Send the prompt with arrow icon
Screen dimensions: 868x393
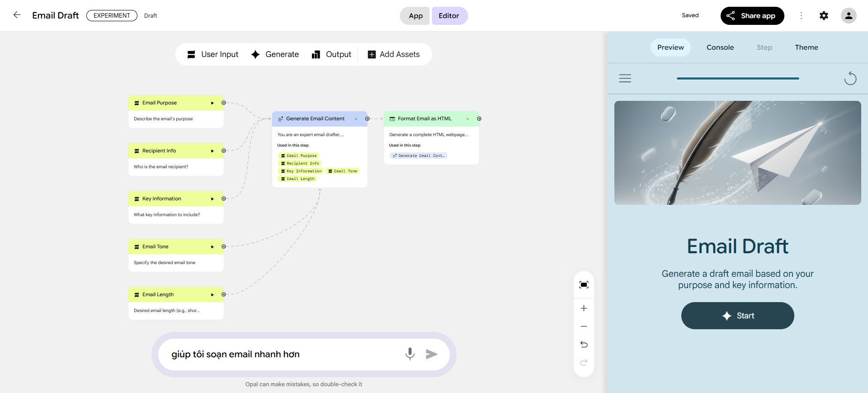coord(431,354)
